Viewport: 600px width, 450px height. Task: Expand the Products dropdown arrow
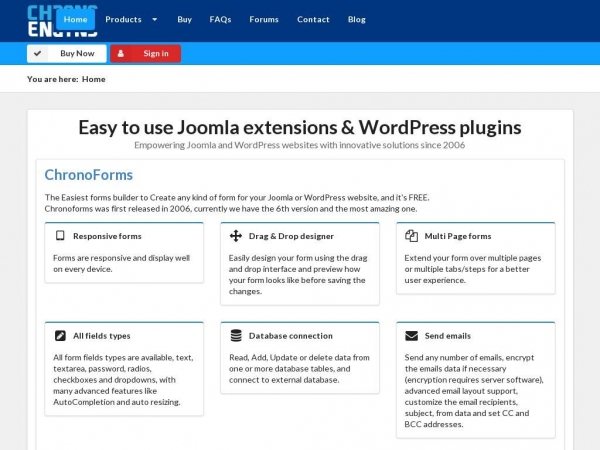pos(155,20)
